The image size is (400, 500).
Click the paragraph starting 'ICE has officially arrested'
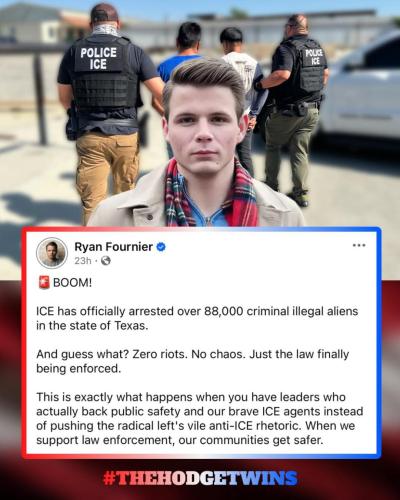(197, 318)
